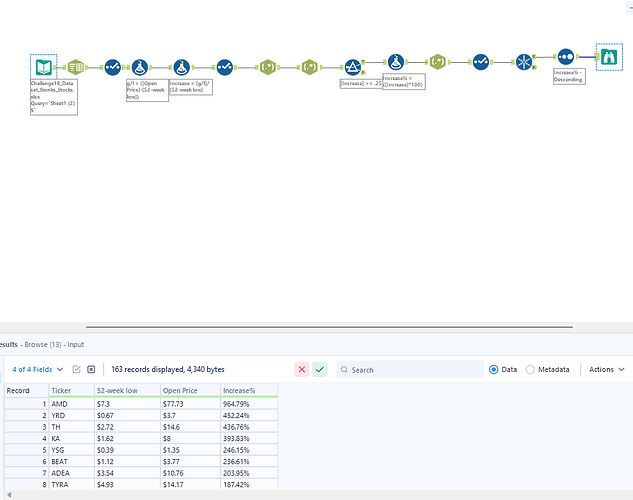Click the select-all-fields checkmark icon in Results
Image resolution: width=633 pixels, height=500 pixels.
76,369
